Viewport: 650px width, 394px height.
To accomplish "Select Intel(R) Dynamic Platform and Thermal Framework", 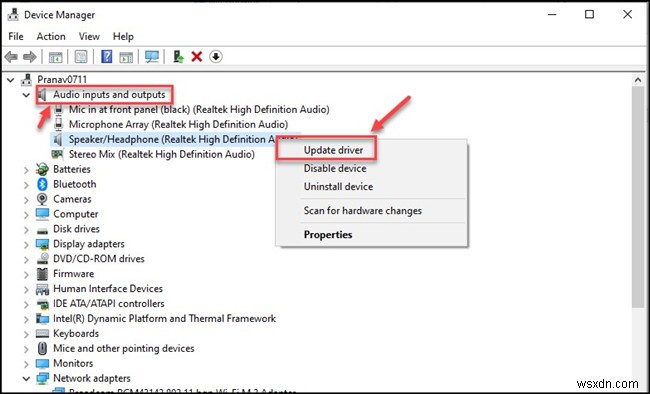I will coord(164,319).
